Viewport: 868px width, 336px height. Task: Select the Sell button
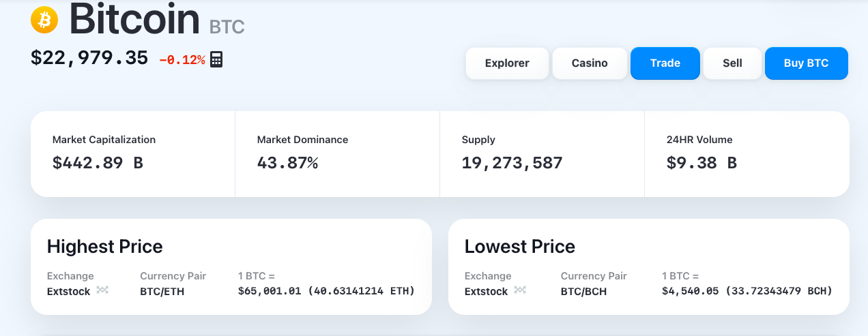[x=732, y=63]
